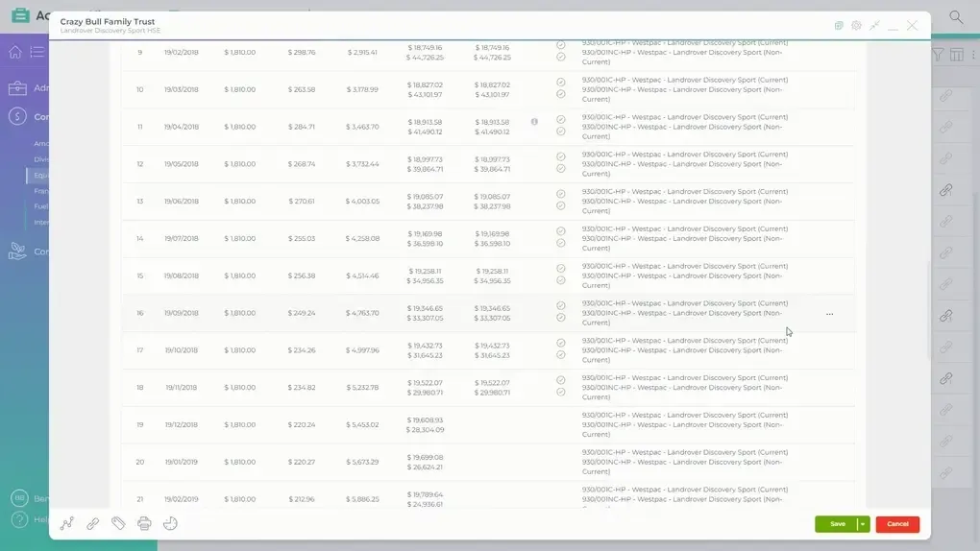Toggle the upper check circle on row 12

pos(561,156)
